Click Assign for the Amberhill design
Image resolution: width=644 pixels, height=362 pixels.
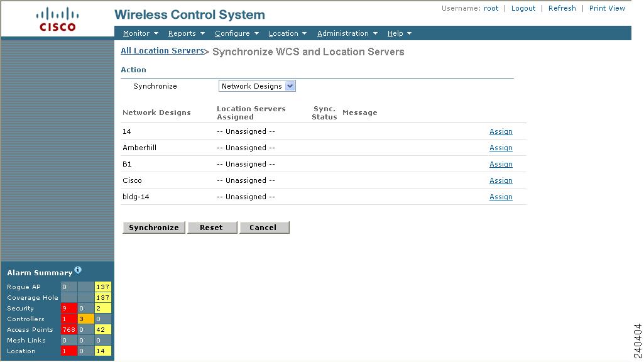501,148
